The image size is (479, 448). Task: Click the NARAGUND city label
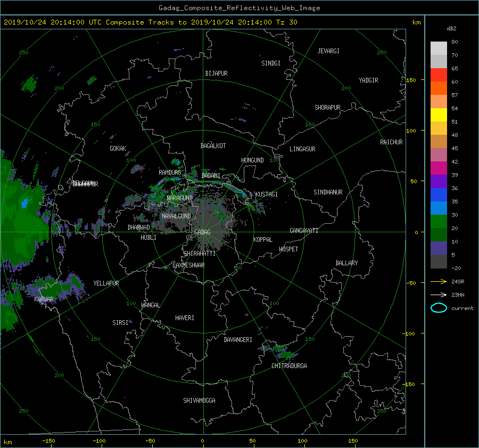pos(180,198)
